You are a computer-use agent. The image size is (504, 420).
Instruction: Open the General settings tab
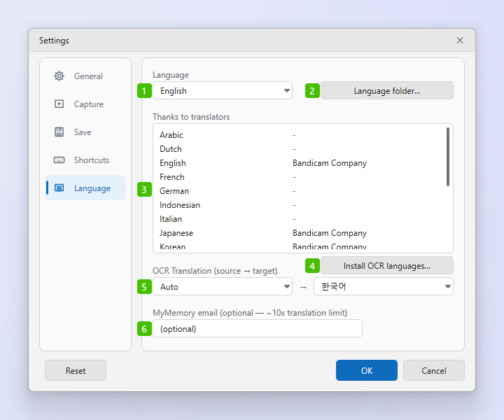(85, 76)
